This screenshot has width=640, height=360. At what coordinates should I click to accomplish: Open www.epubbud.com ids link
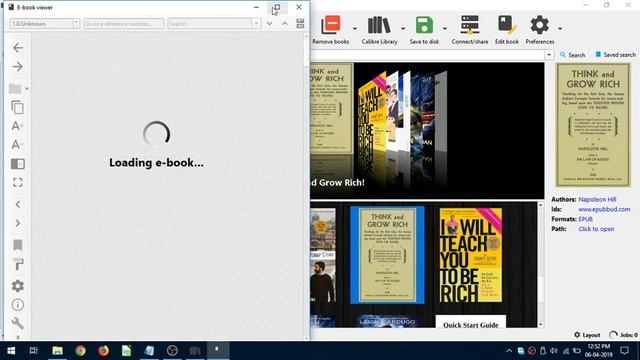(x=604, y=209)
